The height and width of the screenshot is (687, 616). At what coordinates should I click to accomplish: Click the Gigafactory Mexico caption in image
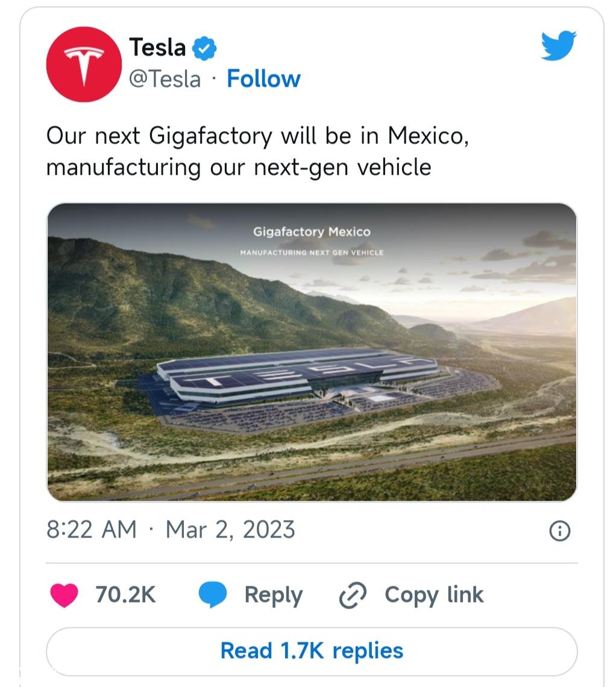(x=312, y=231)
